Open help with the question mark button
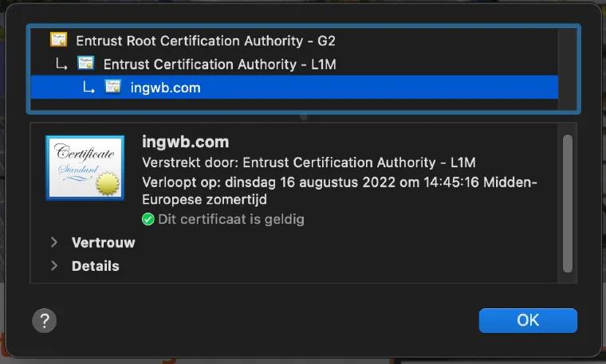Image resolution: width=606 pixels, height=364 pixels. click(x=45, y=320)
